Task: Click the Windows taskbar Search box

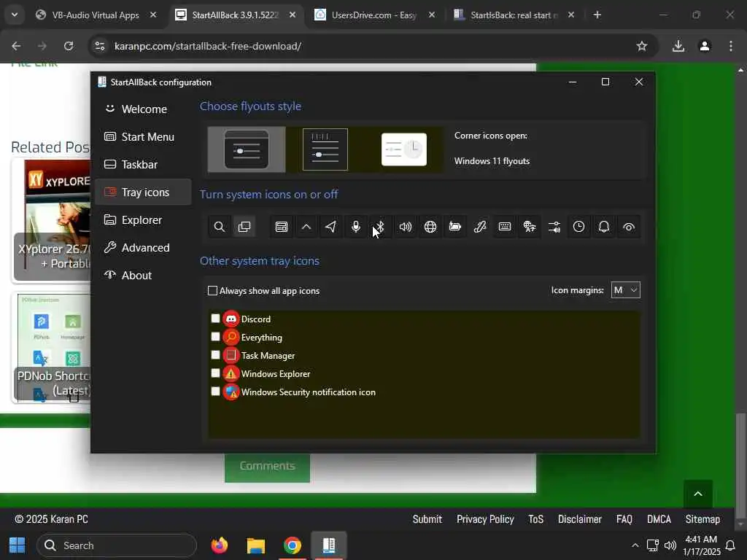Action: [x=117, y=545]
